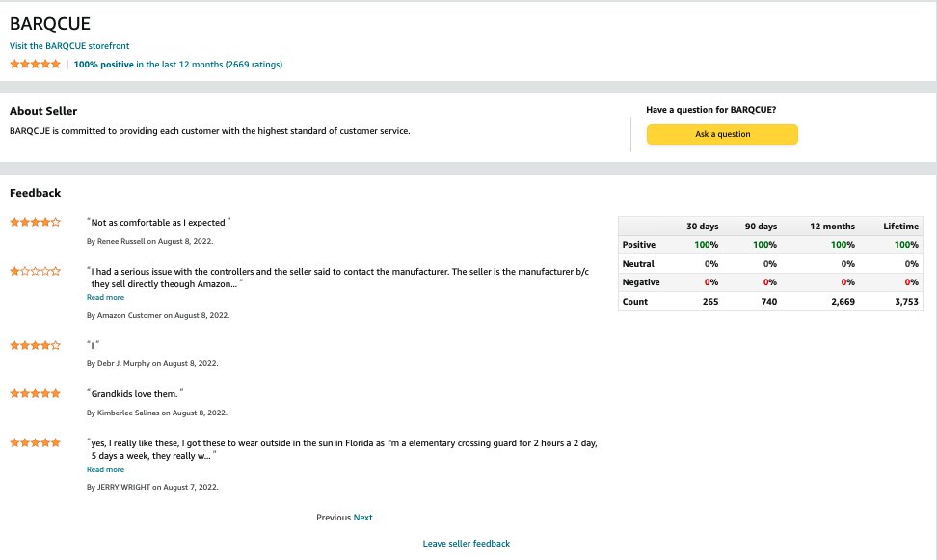Image resolution: width=937 pixels, height=560 pixels.
Task: Click the 'Neutral' row label
Action: click(638, 263)
